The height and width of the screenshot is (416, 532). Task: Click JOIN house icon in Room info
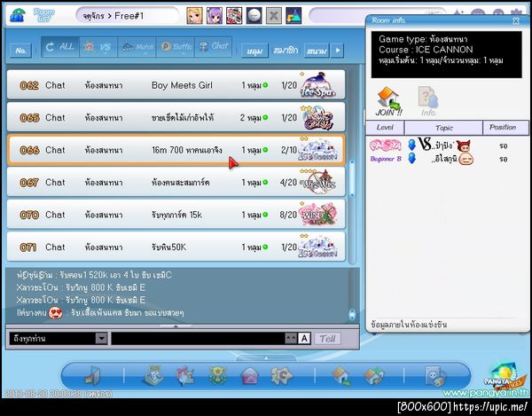click(389, 101)
